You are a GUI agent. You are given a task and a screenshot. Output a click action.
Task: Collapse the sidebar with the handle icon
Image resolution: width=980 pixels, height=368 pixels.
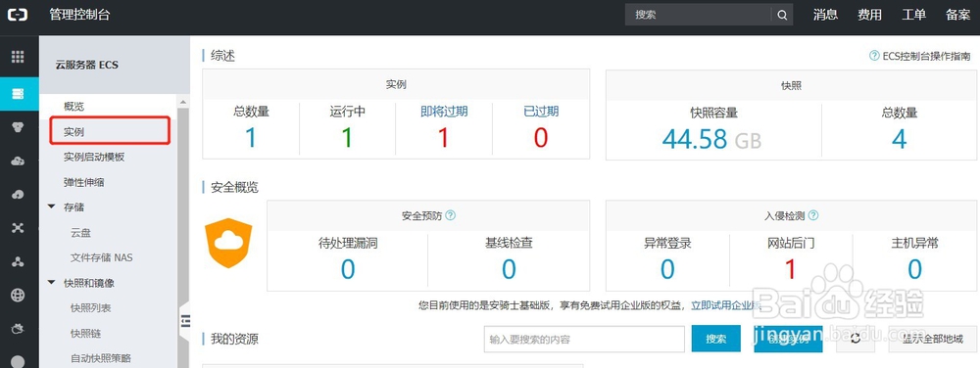185,321
